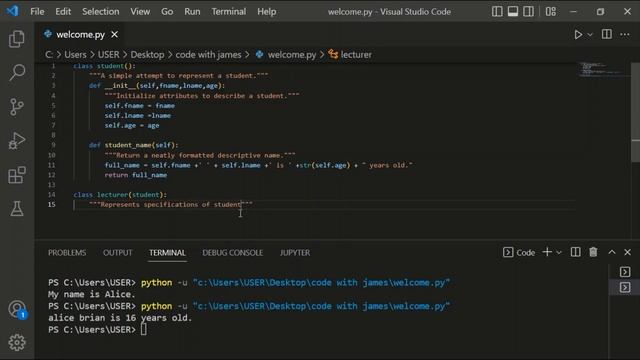
Task: Open the File menu
Action: click(37, 11)
